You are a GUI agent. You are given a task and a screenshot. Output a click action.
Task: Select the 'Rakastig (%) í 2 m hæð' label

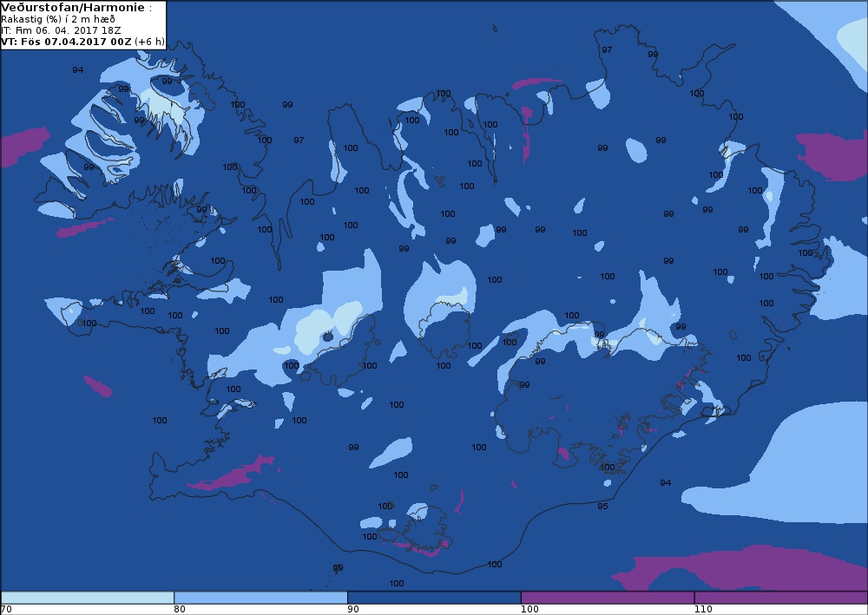[x=58, y=19]
